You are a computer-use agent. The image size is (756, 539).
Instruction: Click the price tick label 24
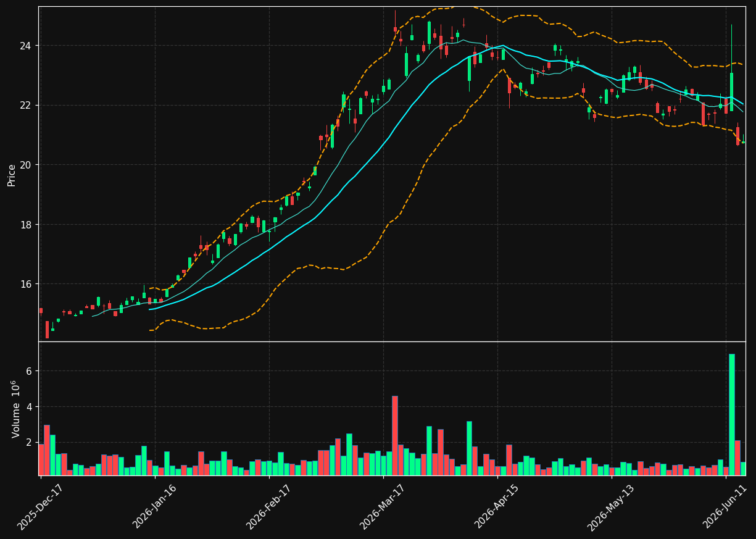pyautogui.click(x=27, y=46)
